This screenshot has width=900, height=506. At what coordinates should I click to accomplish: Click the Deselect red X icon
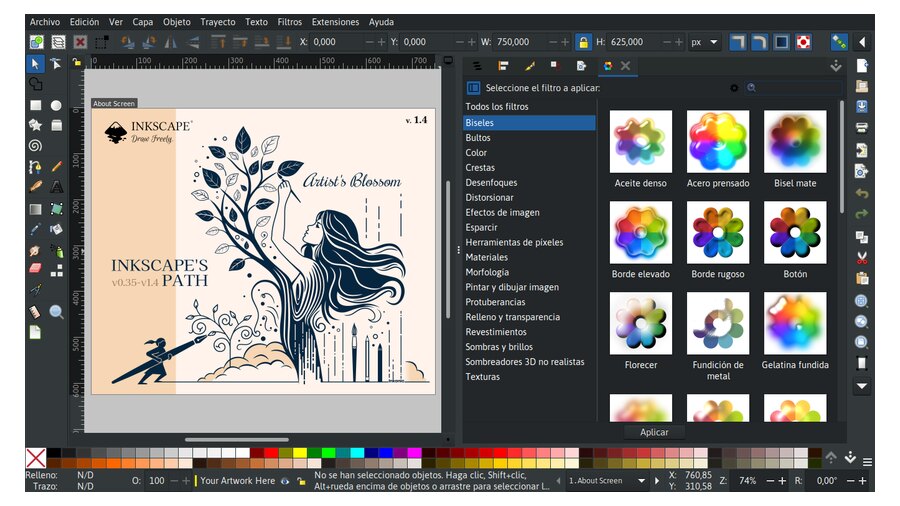pyautogui.click(x=80, y=42)
